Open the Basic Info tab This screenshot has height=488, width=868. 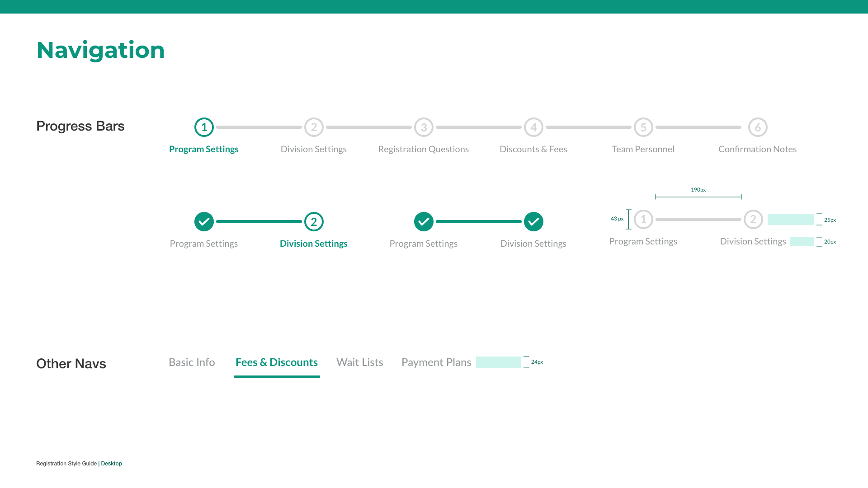[x=192, y=362]
